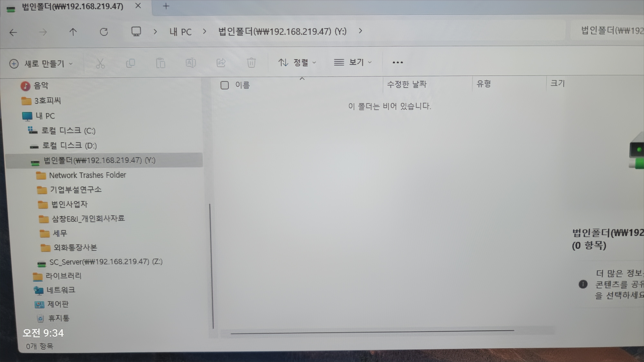Toggle the select-all checkbox beside 이름
Image resolution: width=644 pixels, height=362 pixels.
[x=224, y=85]
